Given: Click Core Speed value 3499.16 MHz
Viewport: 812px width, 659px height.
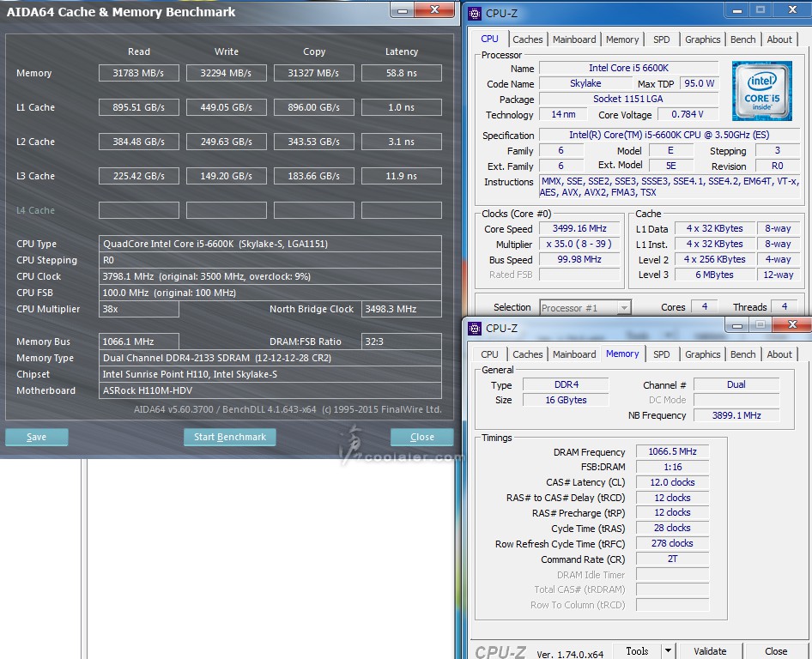Looking at the screenshot, I should [x=579, y=228].
